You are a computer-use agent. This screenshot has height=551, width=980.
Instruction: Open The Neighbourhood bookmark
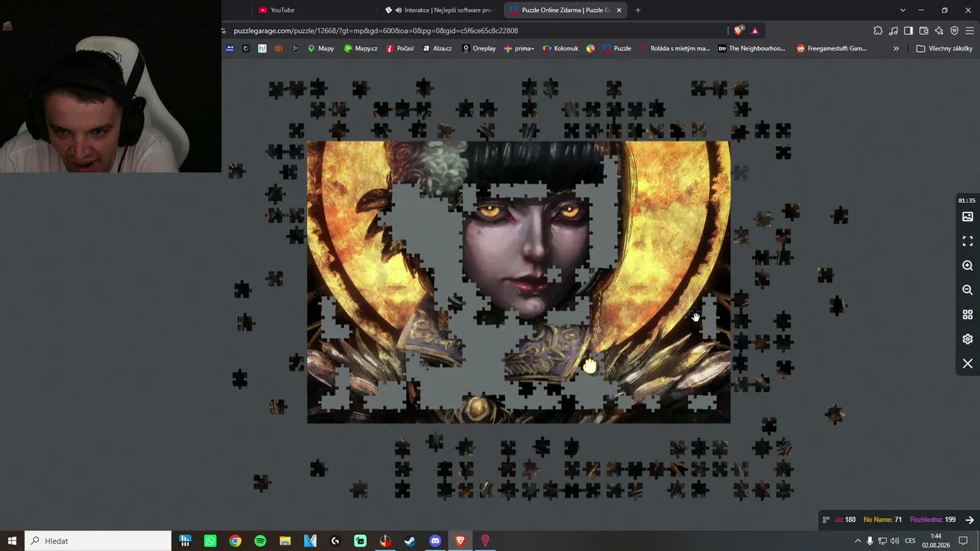tap(752, 48)
